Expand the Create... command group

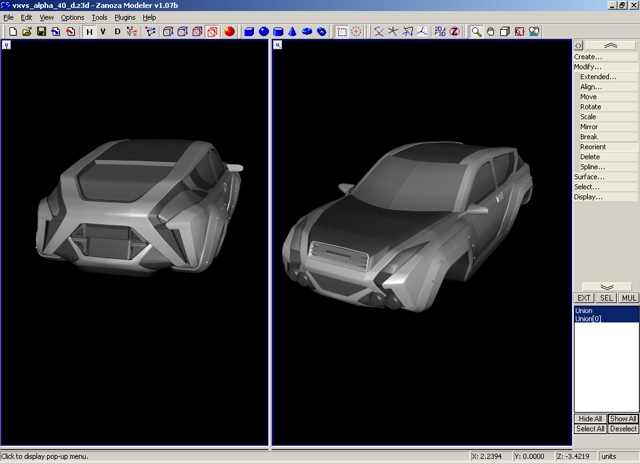588,57
